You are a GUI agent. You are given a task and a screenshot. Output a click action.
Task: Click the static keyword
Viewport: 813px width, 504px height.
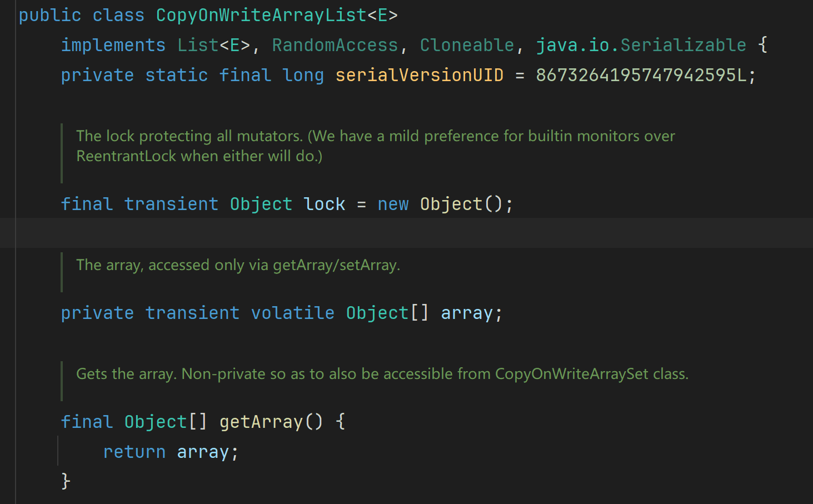[176, 75]
